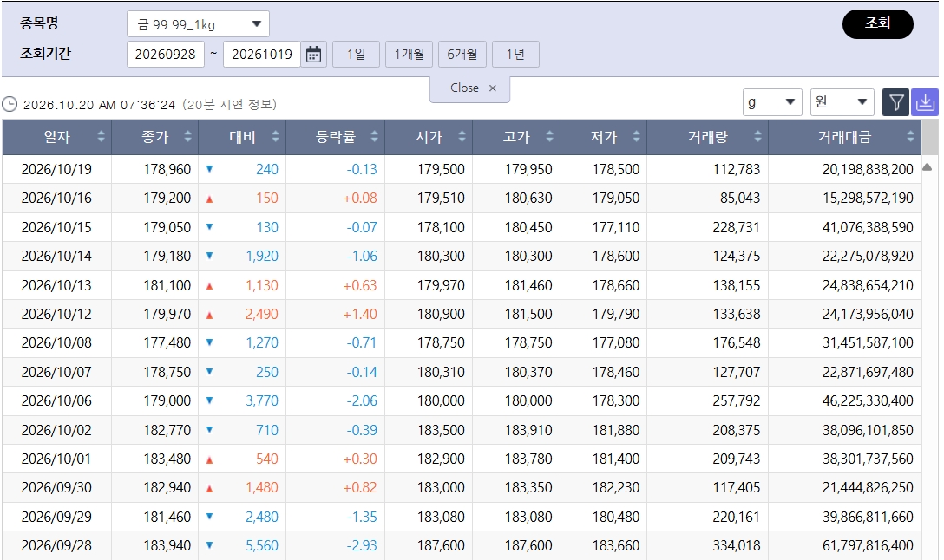Viewport: 944px width, 560px height.
Task: Select the date cell 2026/09/29
Action: coord(56,517)
